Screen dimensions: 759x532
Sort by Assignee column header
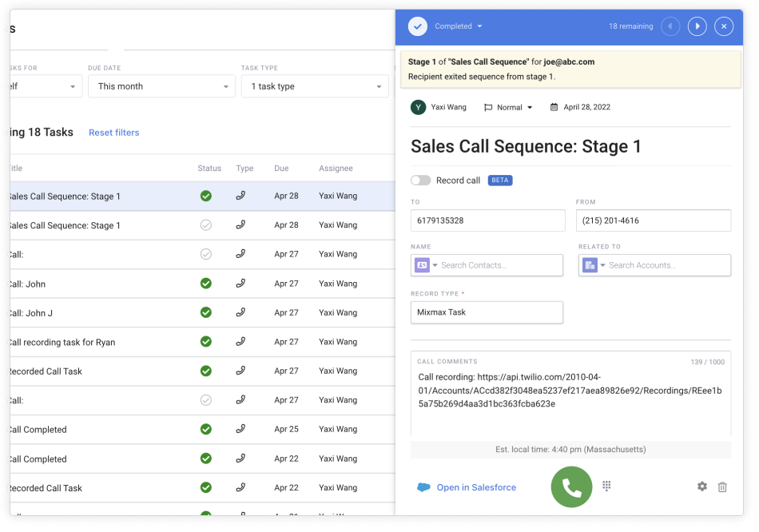pyautogui.click(x=336, y=169)
